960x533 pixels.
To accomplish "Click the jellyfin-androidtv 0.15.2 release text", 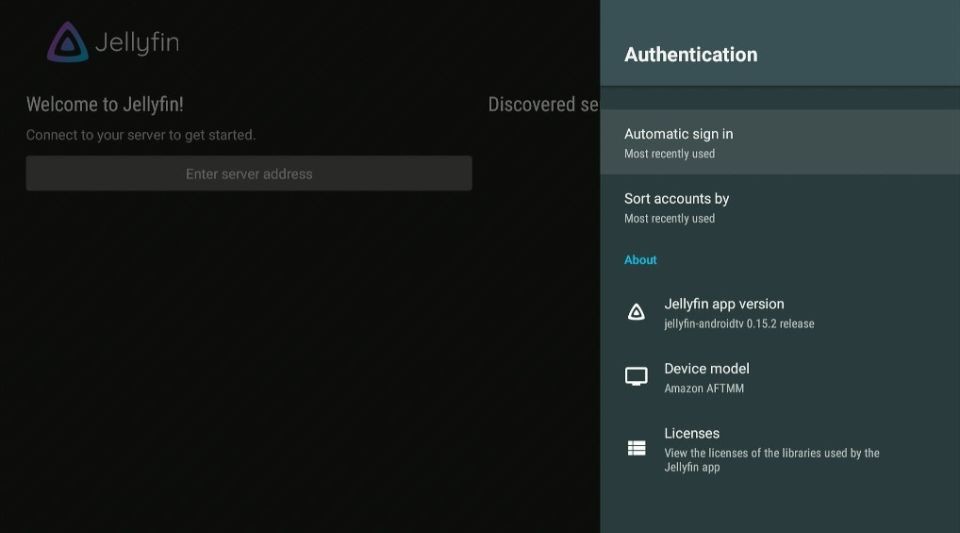I will (x=739, y=324).
